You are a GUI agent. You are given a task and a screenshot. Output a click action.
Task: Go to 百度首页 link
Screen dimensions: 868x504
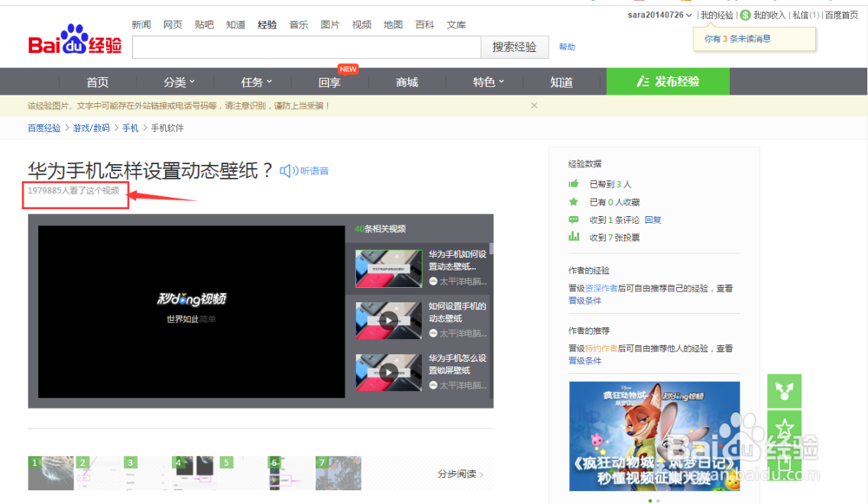pos(841,15)
